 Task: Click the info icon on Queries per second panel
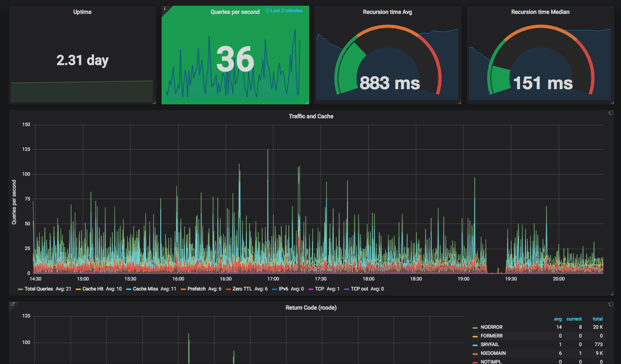click(x=165, y=8)
